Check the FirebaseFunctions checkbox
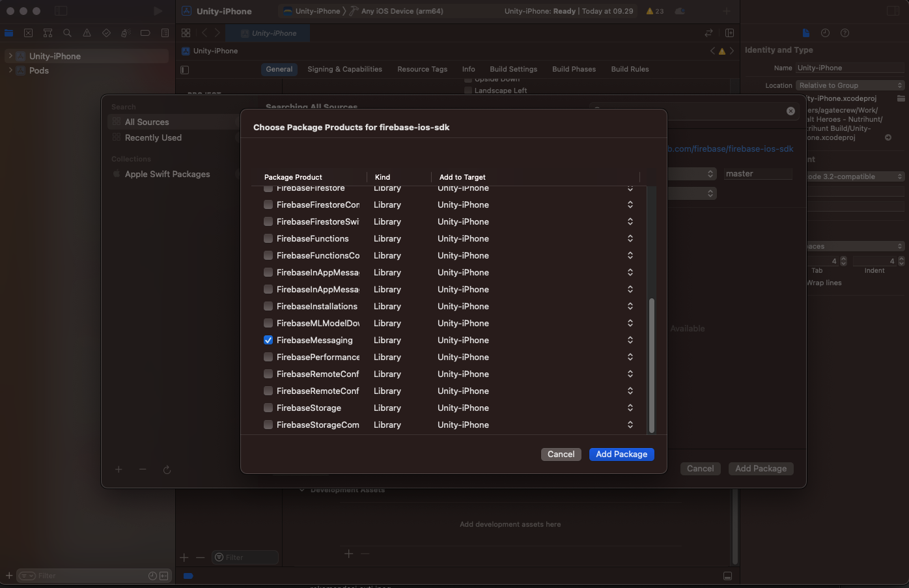Image resolution: width=909 pixels, height=588 pixels. (x=268, y=238)
